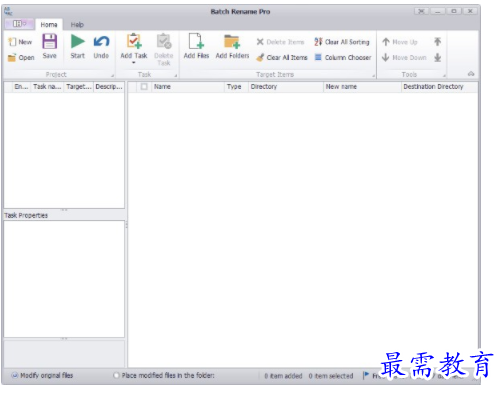502x396 pixels.
Task: Open the Column Chooser
Action: click(x=343, y=58)
